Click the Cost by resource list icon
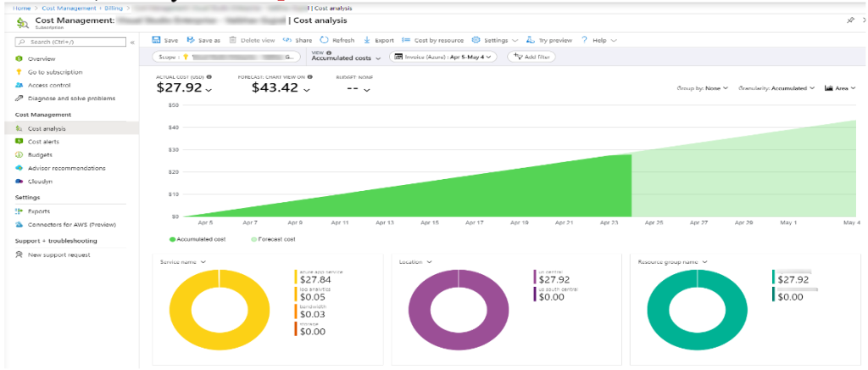The height and width of the screenshot is (370, 868). (406, 41)
